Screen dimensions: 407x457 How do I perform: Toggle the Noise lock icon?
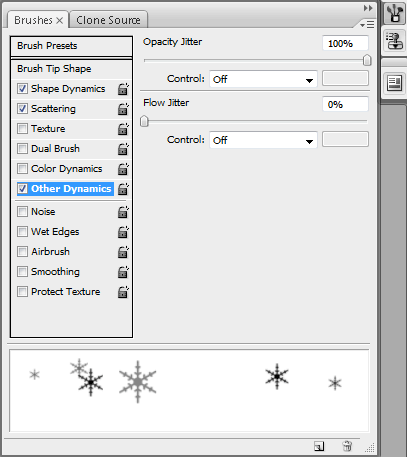click(x=123, y=212)
